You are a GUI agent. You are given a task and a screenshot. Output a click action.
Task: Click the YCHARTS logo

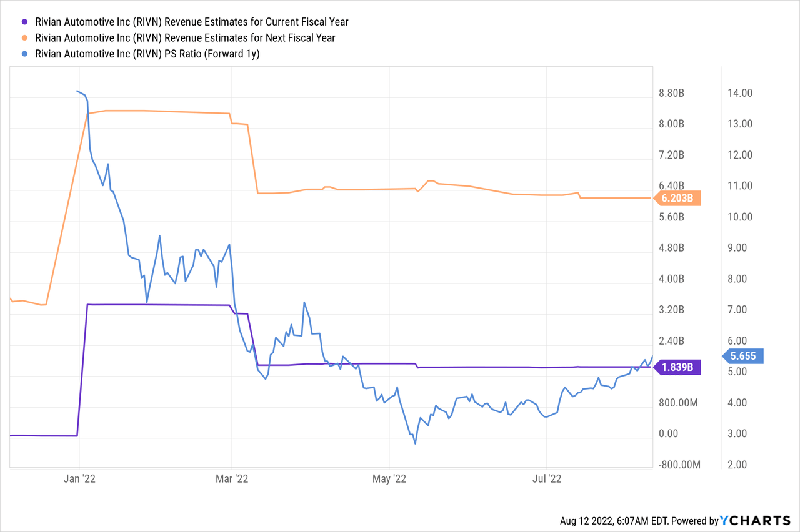point(755,521)
